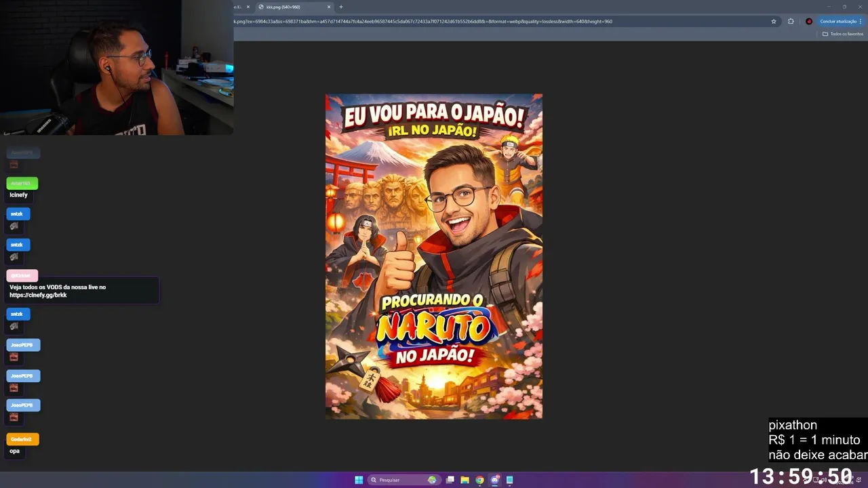
Task: Open Google Chrome from the taskbar
Action: point(479,480)
